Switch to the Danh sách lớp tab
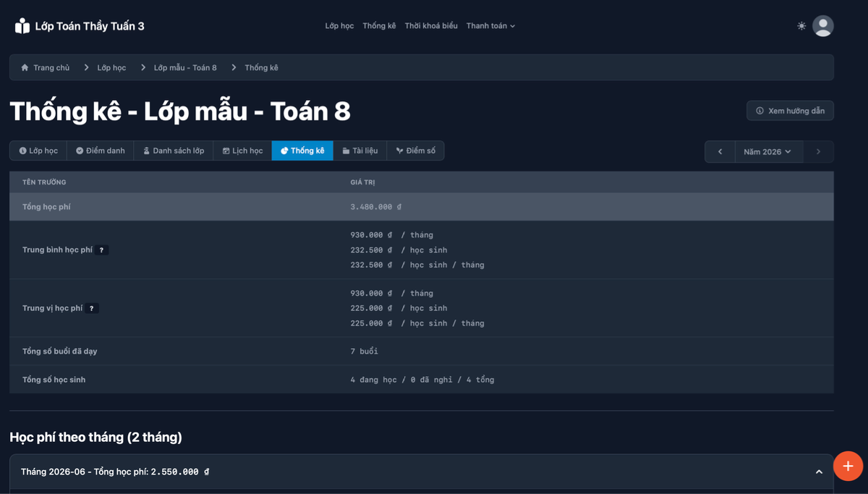 174,150
